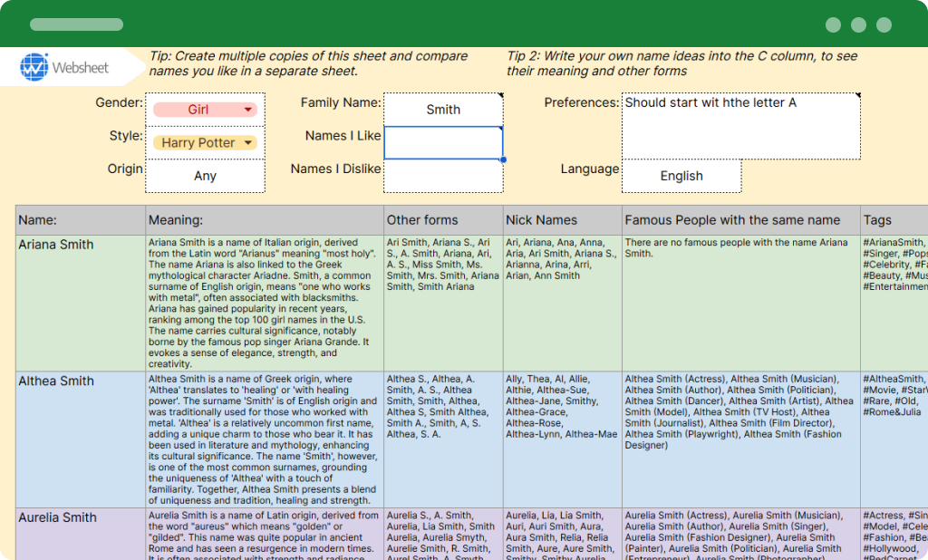Screen dimensions: 928x560
Task: Select the Language cell showing English
Action: [681, 176]
